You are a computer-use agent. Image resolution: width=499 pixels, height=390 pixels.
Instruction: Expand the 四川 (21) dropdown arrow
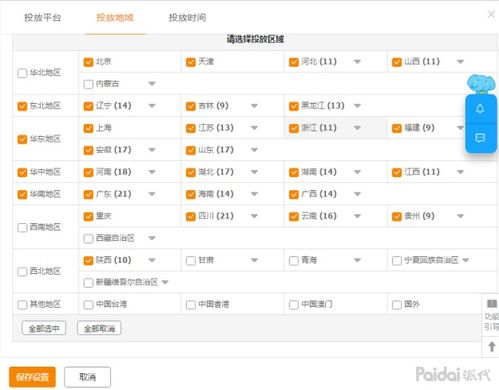pyautogui.click(x=254, y=216)
